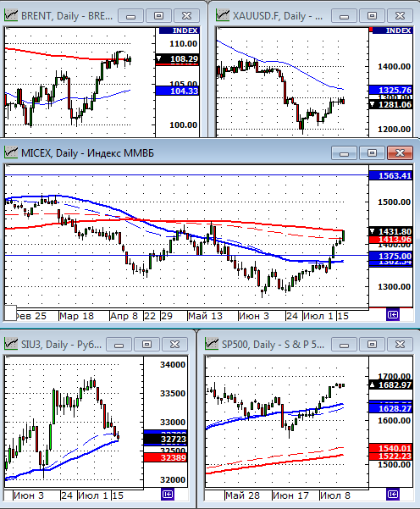Viewport: 420px width, 509px height.
Task: Click 34000 on SIU3 price scale
Action: pos(173,364)
